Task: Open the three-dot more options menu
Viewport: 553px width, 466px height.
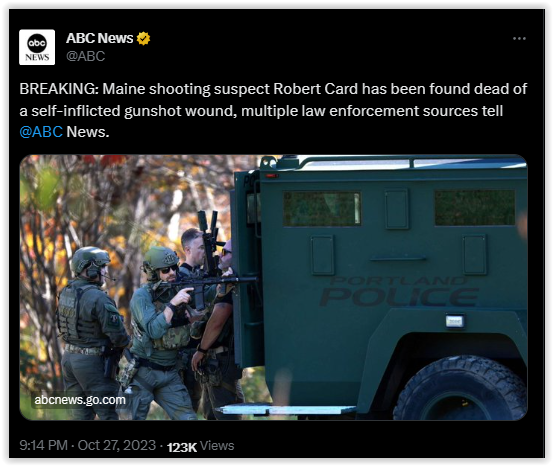Action: 519,38
